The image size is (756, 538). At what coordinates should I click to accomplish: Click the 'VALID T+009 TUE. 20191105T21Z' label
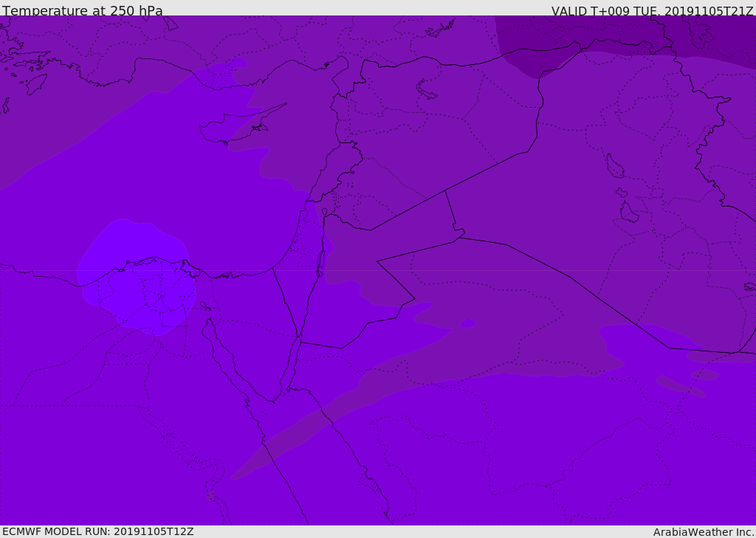tap(653, 10)
